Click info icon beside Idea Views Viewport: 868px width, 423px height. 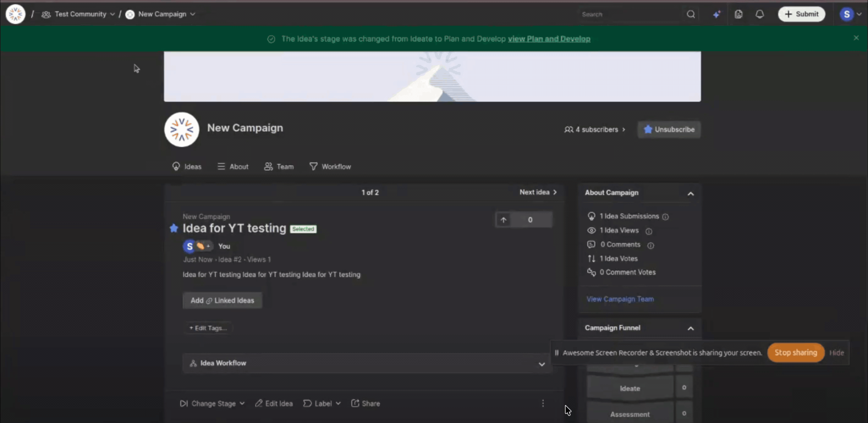(x=649, y=231)
